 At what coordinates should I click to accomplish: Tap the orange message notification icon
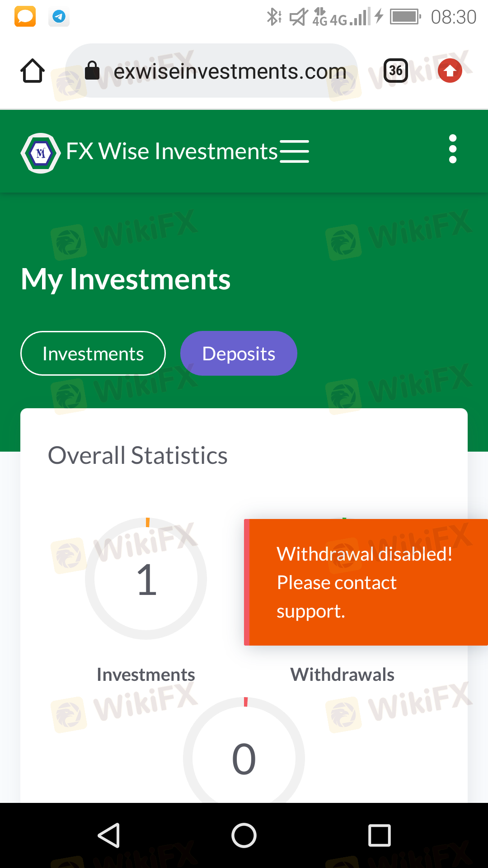(25, 17)
